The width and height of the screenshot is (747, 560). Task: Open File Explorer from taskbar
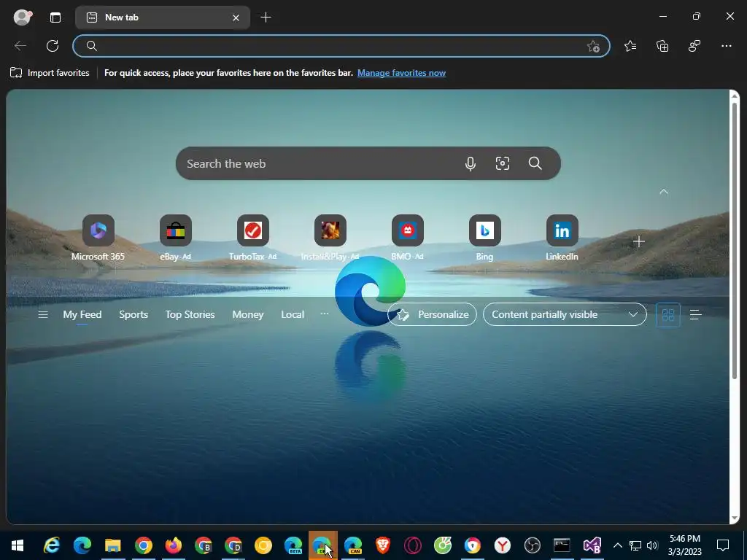tap(113, 545)
